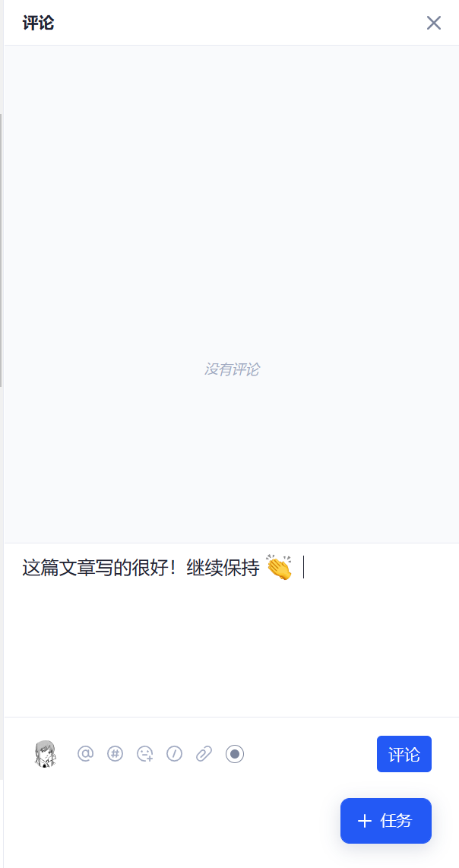
Task: Click the plus icon on the 任务 button
Action: tap(364, 821)
